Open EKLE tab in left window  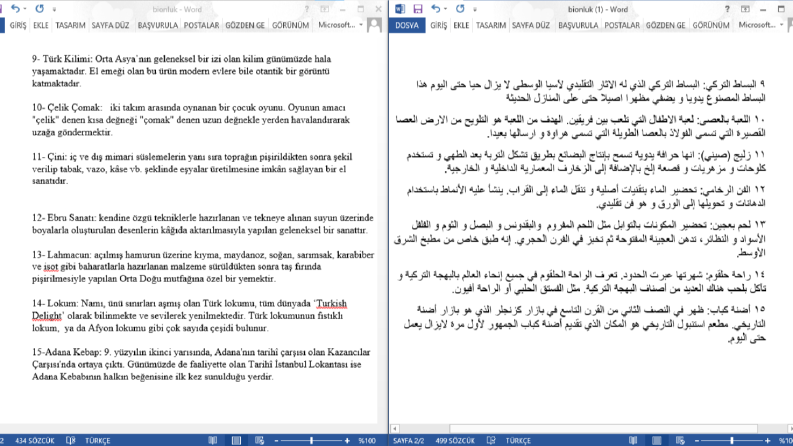click(40, 25)
